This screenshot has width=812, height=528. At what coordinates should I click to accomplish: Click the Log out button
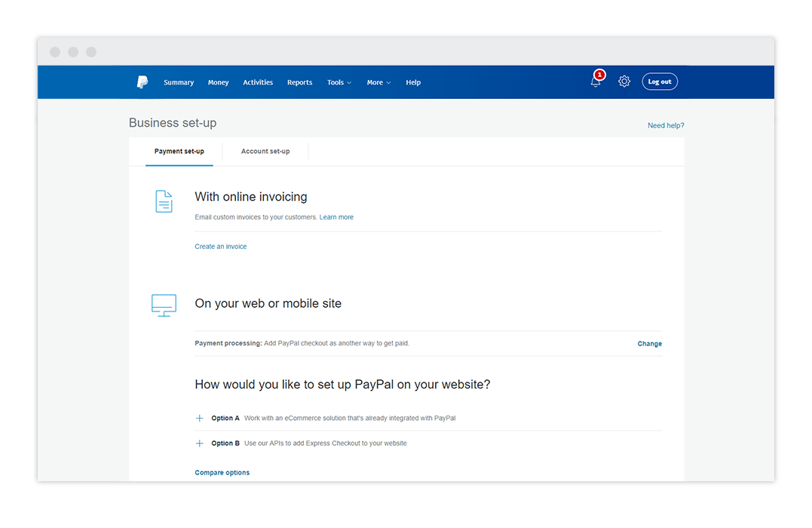point(660,81)
